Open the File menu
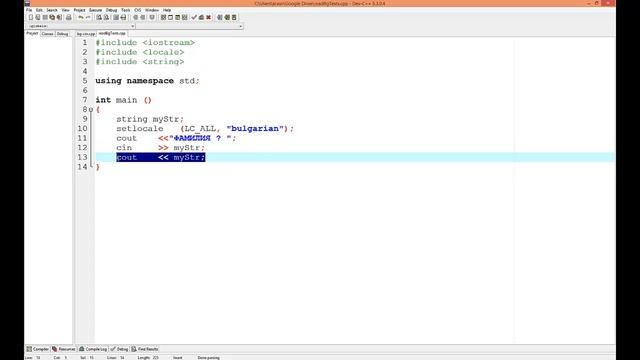Screen dimensions: 640x360 coord(29,10)
